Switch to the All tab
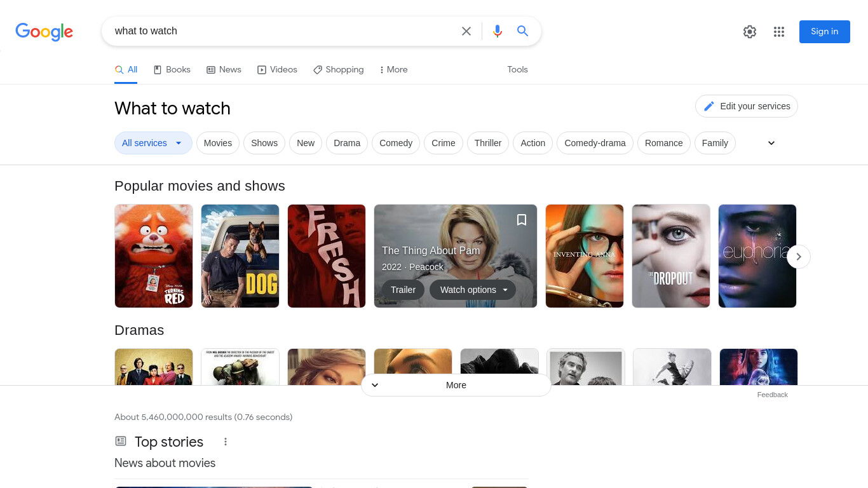868x488 pixels. tap(126, 70)
